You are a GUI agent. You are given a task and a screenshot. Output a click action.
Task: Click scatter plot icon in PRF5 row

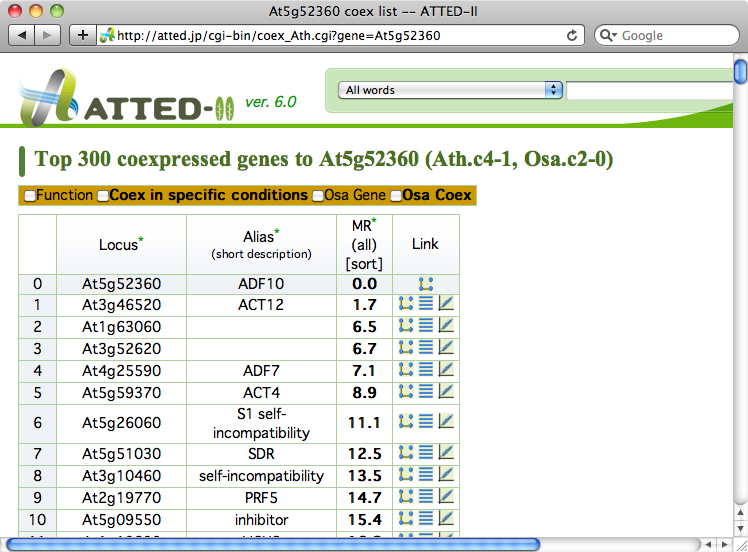(x=446, y=497)
